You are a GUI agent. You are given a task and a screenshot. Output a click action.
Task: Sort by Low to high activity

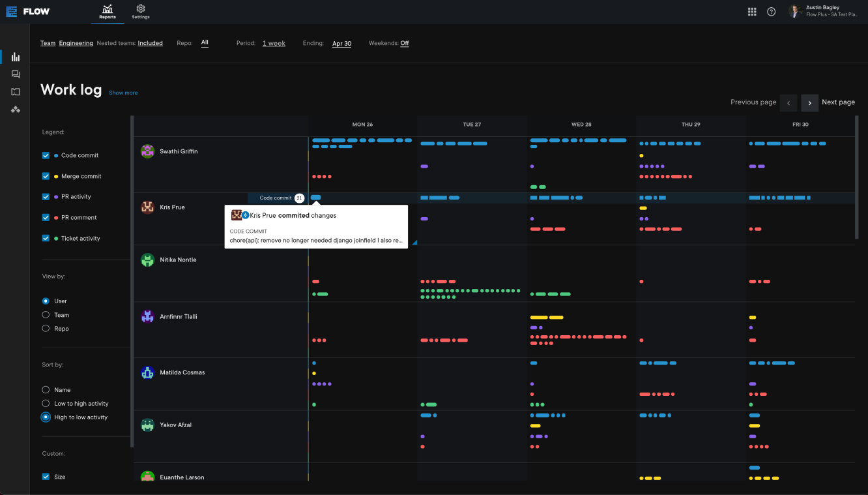pos(46,403)
